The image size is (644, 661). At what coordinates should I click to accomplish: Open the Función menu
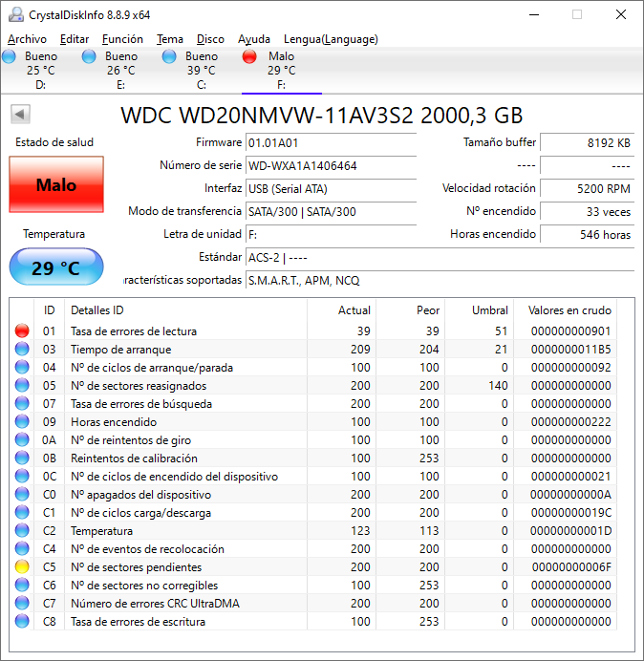point(122,39)
